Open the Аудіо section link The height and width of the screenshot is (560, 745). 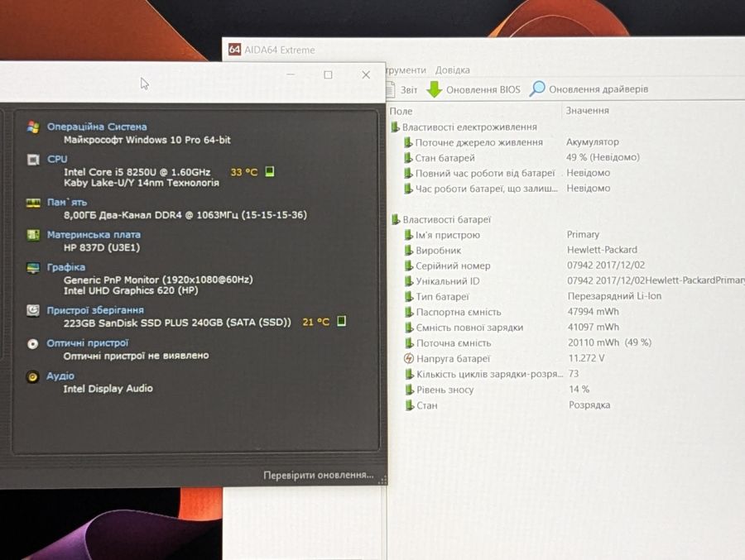pos(60,376)
